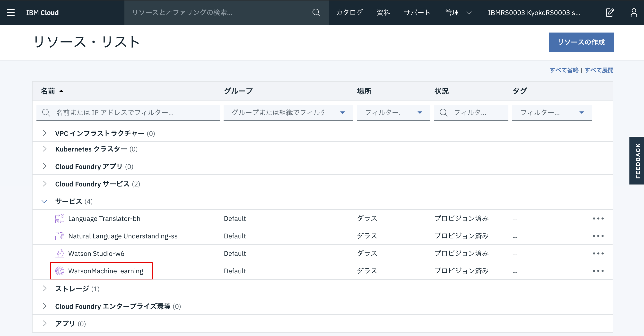
Task: Click the IBM Cloud logo link
Action: 43,12
